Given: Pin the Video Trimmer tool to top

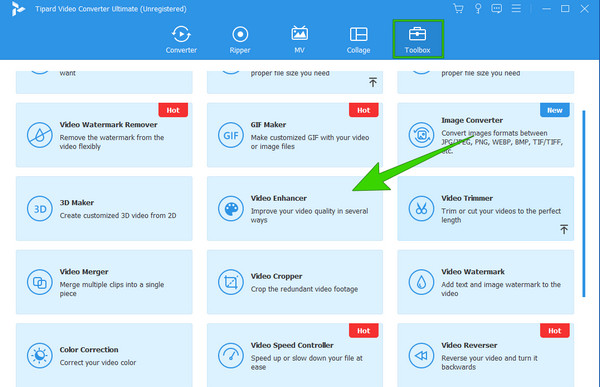Looking at the screenshot, I should tap(564, 229).
